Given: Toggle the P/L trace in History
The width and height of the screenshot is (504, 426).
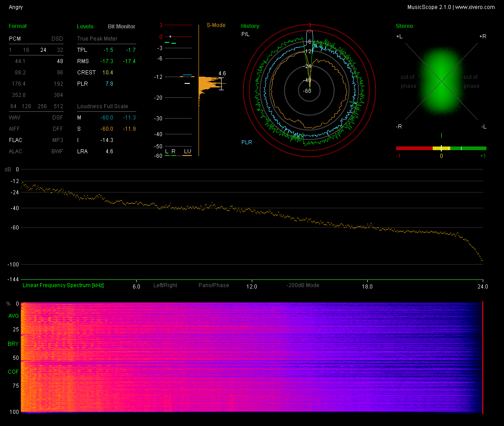Looking at the screenshot, I should pyautogui.click(x=245, y=34).
